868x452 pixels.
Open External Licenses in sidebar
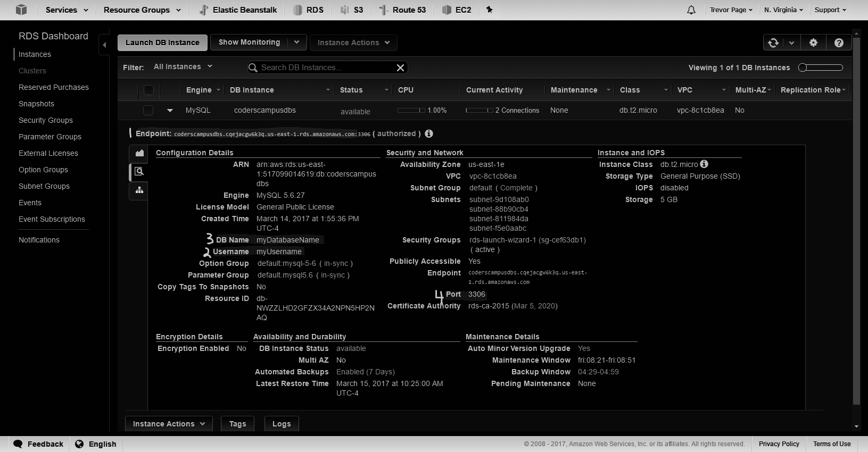48,153
